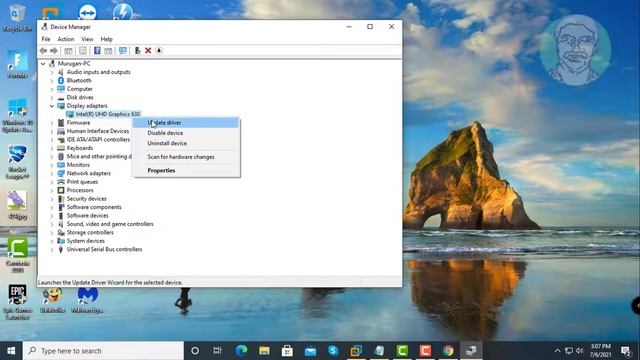The image size is (640, 360).
Task: Choose Disable device from context menu
Action: pos(186,133)
